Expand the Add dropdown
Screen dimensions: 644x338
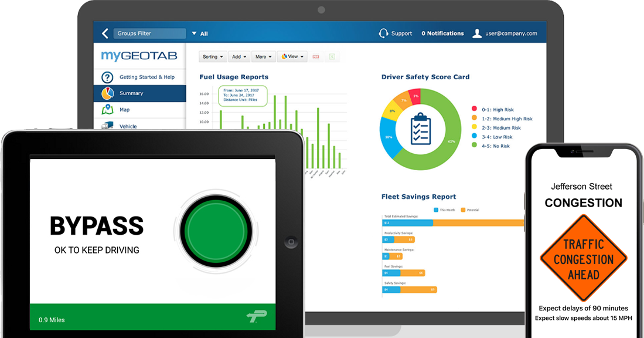(238, 56)
